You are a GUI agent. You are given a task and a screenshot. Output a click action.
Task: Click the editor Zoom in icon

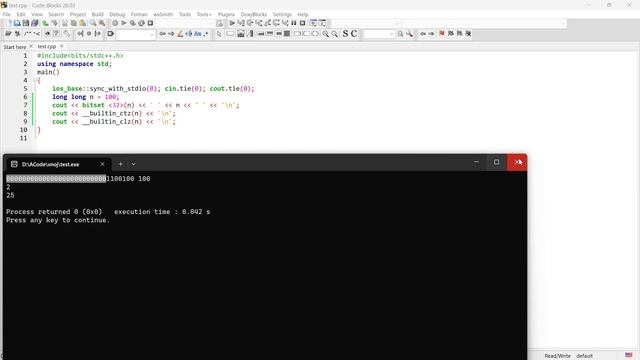(x=325, y=34)
